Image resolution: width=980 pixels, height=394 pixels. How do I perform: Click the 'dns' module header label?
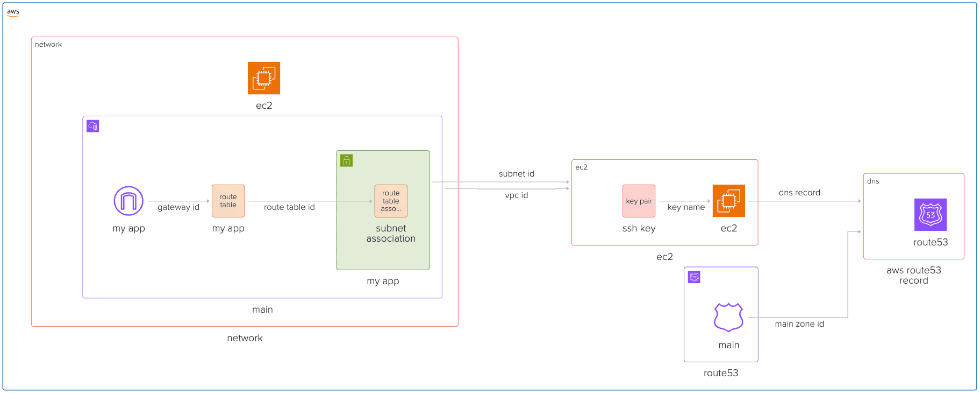click(873, 181)
